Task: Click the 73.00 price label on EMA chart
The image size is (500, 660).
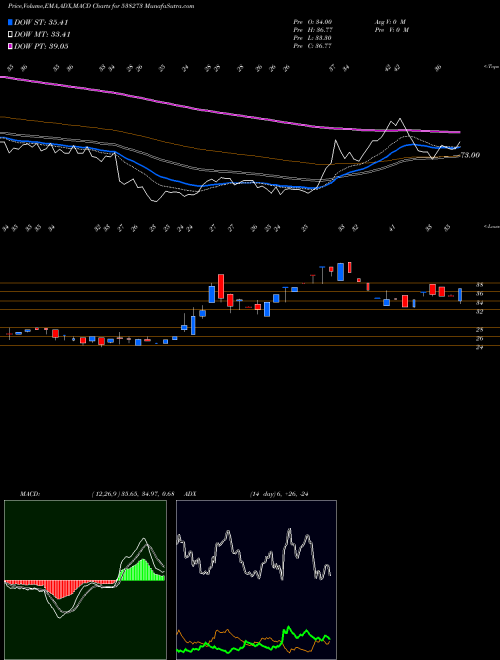Action: coord(470,155)
